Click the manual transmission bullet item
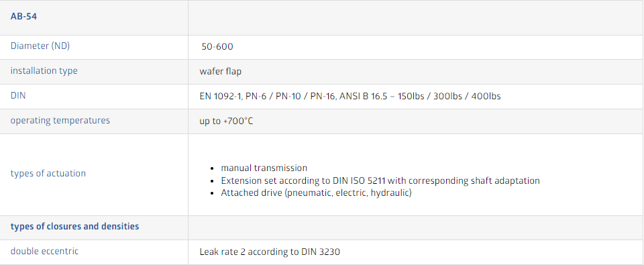Screen dimensions: 644x265 coord(264,168)
